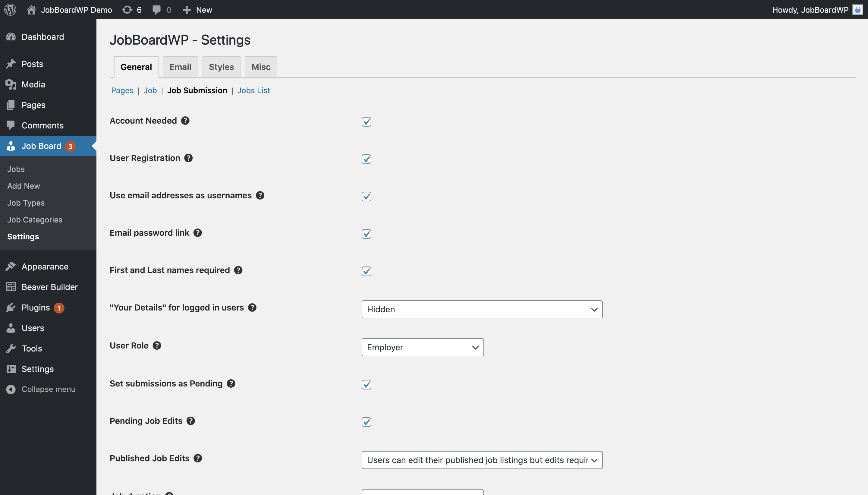Viewport: 868px width, 495px height.
Task: Disable the User Registration checkbox
Action: pyautogui.click(x=366, y=159)
